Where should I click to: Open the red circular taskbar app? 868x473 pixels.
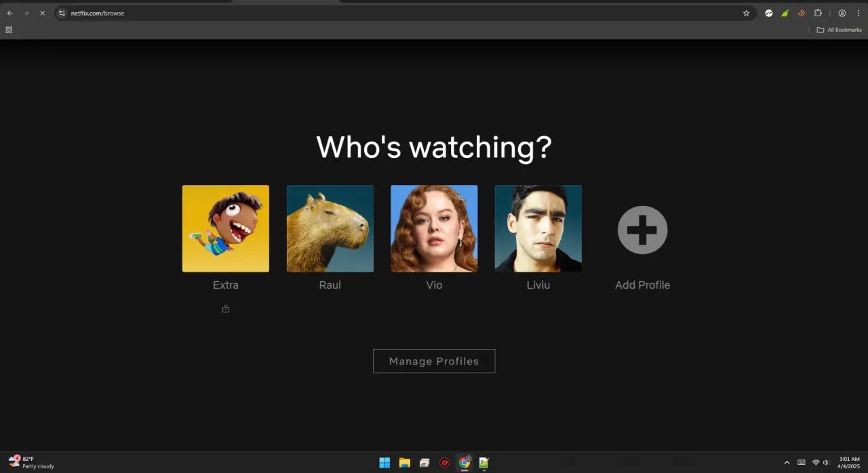click(x=445, y=463)
